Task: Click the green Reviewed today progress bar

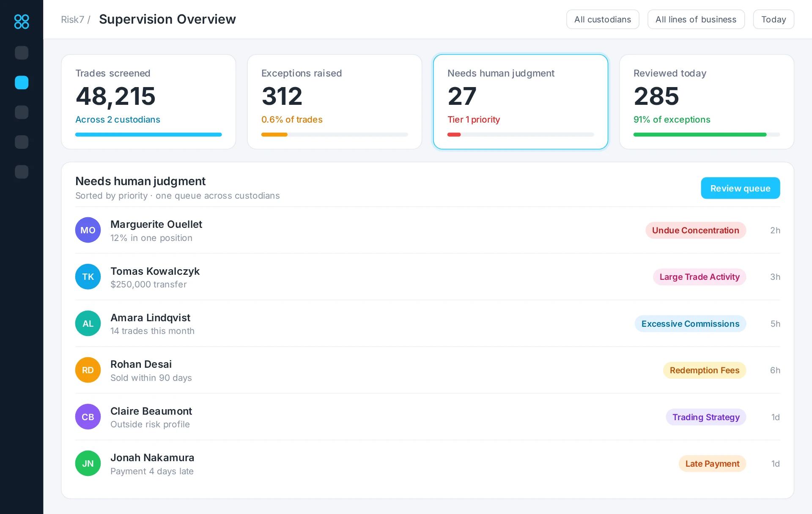Action: pyautogui.click(x=700, y=135)
